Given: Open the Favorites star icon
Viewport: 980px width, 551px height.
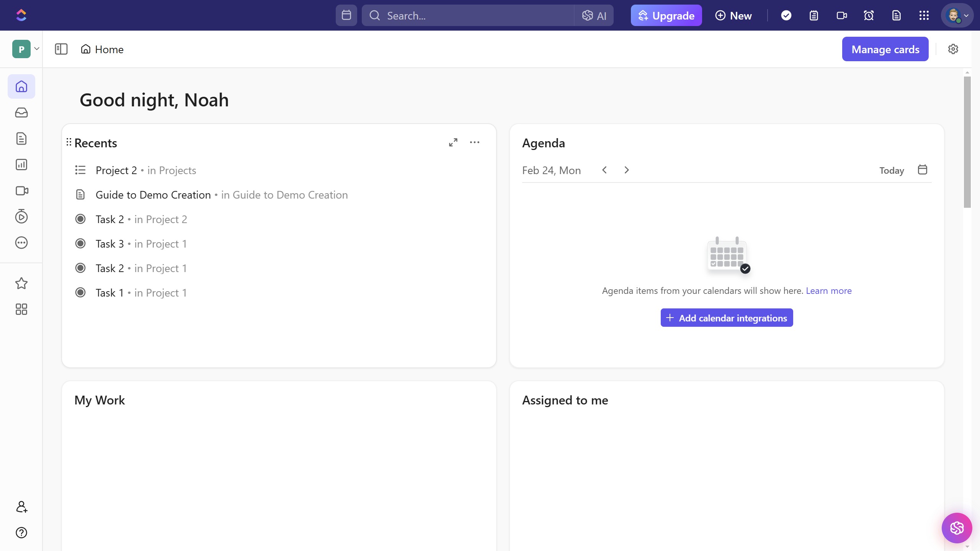Looking at the screenshot, I should coord(21,284).
